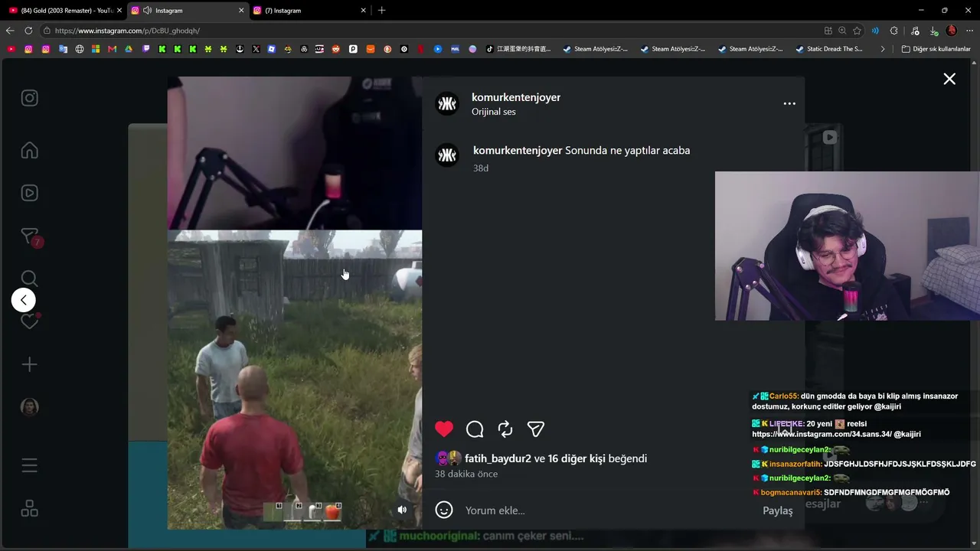Open fatih_baydur2 profile in likes

[498, 458]
